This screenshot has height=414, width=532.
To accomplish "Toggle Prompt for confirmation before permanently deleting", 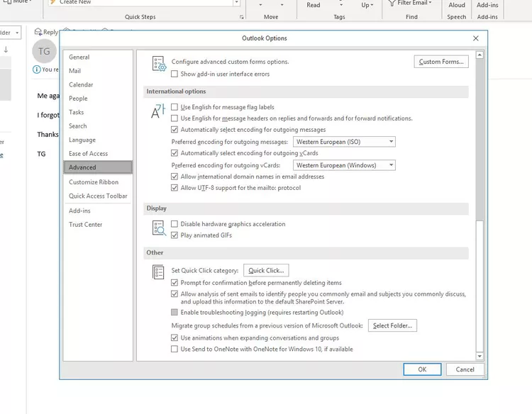I will pyautogui.click(x=174, y=282).
